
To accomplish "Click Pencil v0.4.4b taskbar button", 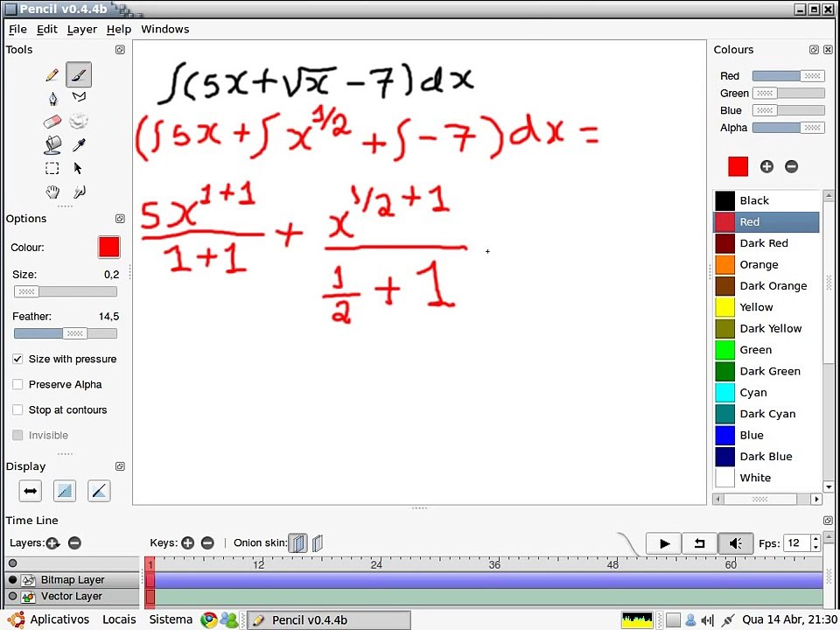I will [x=329, y=619].
